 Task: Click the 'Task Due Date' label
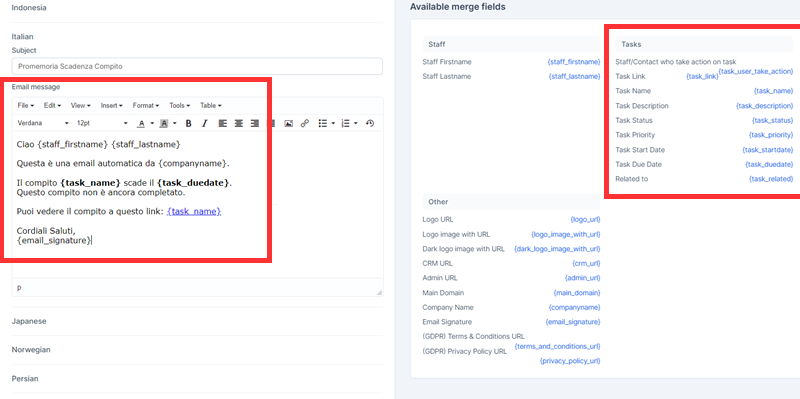(638, 164)
